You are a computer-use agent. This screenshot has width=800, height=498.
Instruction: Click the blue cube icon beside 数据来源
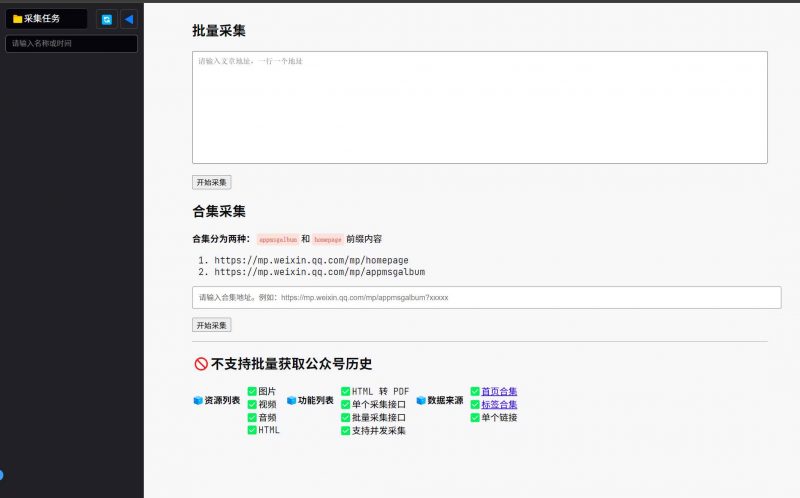[x=421, y=400]
